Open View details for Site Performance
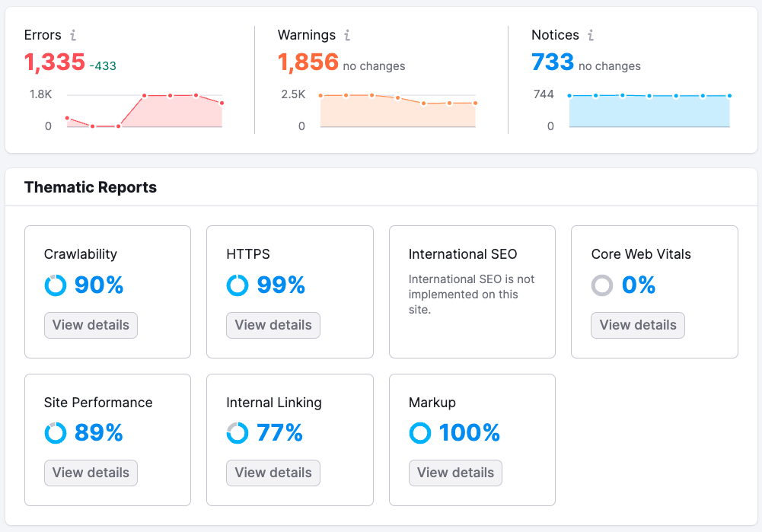The image size is (762, 532). pyautogui.click(x=91, y=473)
